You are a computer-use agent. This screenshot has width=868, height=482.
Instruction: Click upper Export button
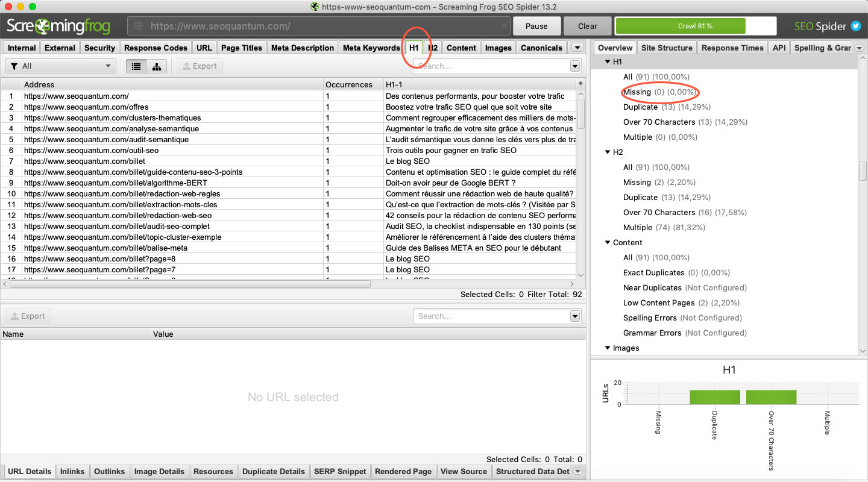pos(200,66)
